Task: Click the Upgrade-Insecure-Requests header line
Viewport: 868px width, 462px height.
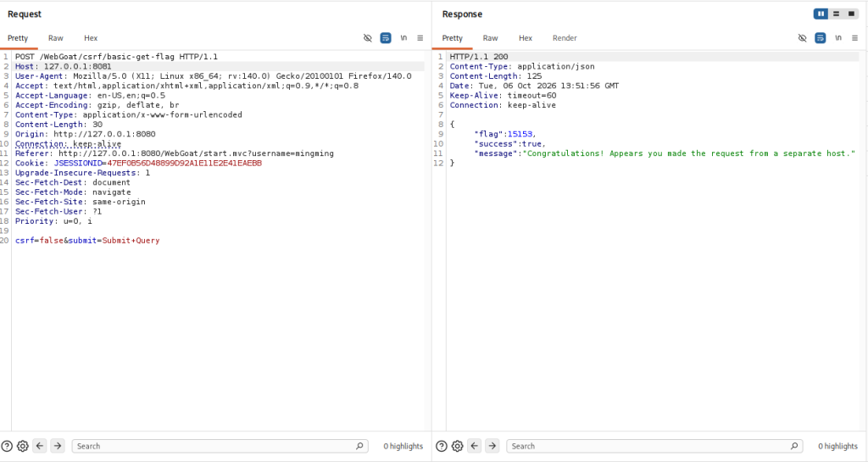Action: pos(82,173)
